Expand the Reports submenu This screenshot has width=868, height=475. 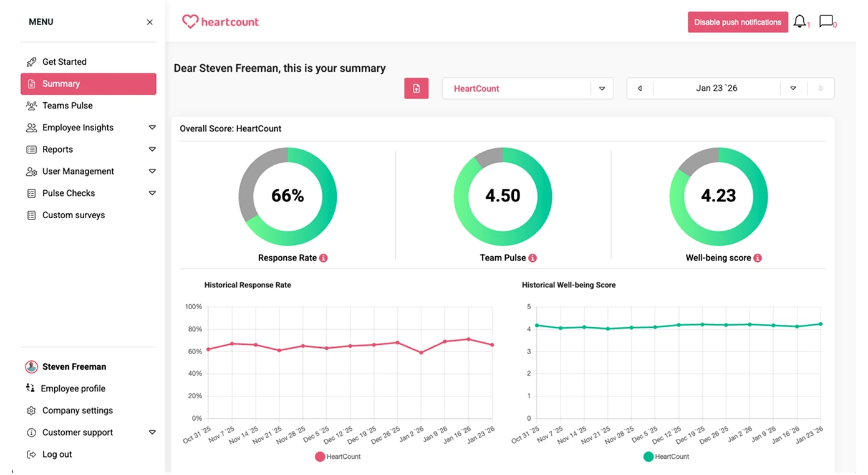[152, 150]
